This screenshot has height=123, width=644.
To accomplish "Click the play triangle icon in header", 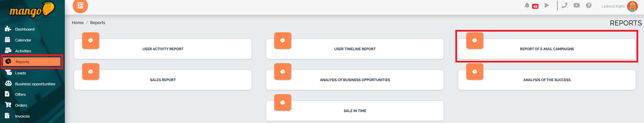I will click(x=547, y=5).
